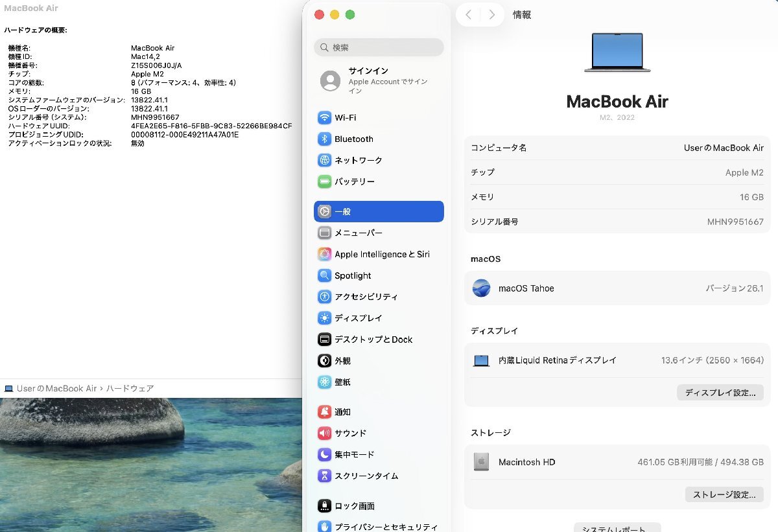Click the green full-screen window button
The height and width of the screenshot is (532, 778).
(x=350, y=14)
